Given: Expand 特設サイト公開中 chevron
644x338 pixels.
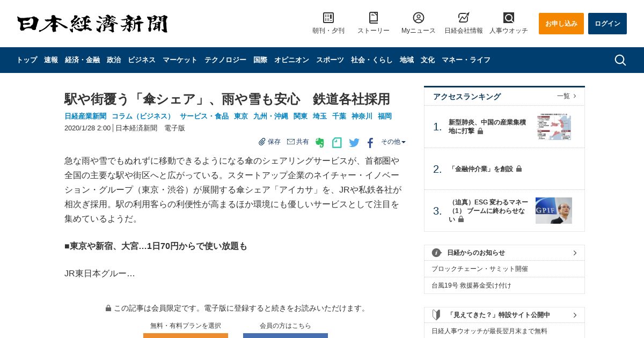Looking at the screenshot, I should click(575, 315).
